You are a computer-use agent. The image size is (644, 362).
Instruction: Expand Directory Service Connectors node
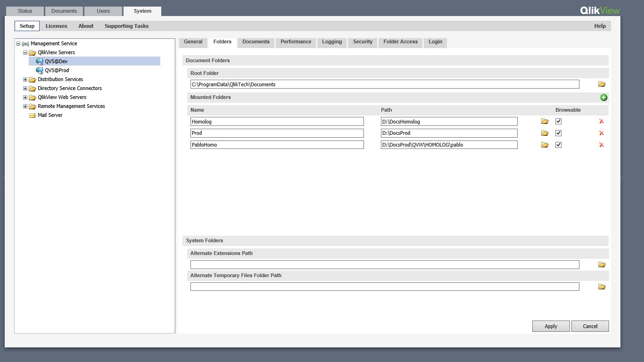(25, 89)
